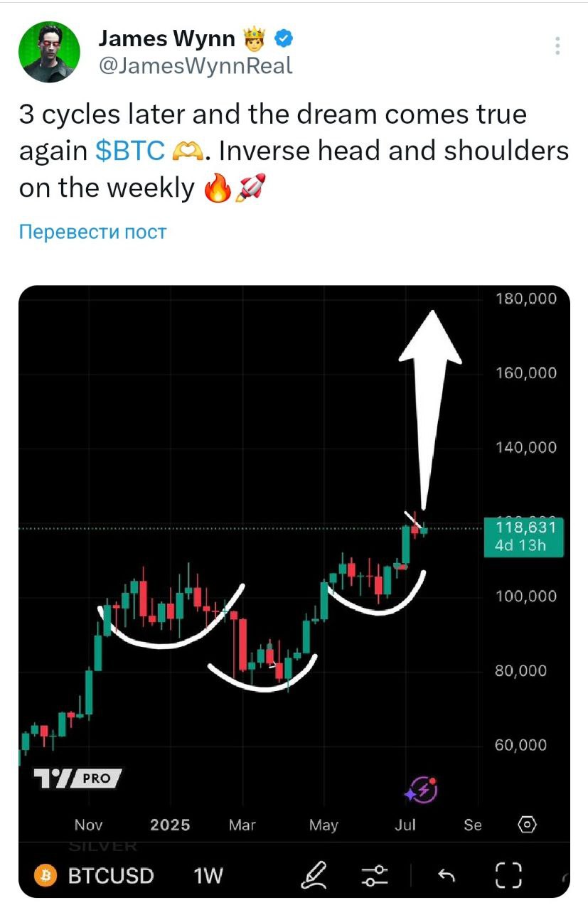This screenshot has height=910, width=588.
Task: Undo the last chart action
Action: (x=446, y=876)
